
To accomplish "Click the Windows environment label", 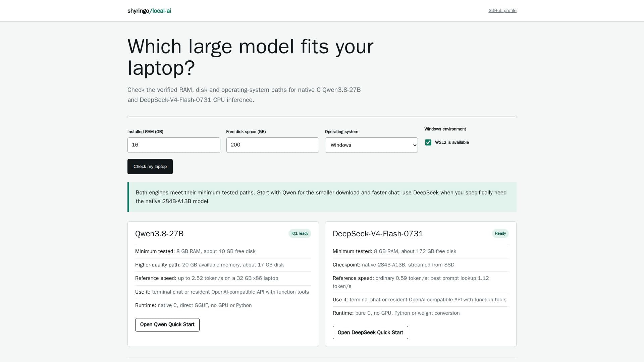I will 445,129.
